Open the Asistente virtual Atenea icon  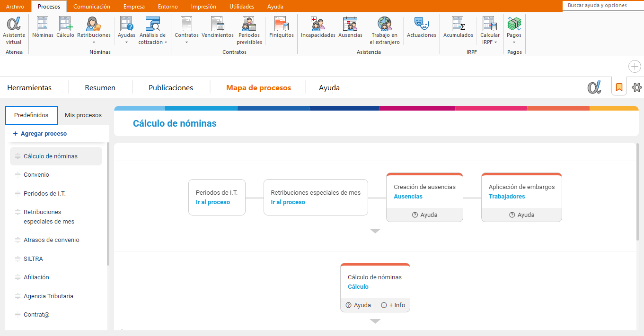tap(14, 24)
